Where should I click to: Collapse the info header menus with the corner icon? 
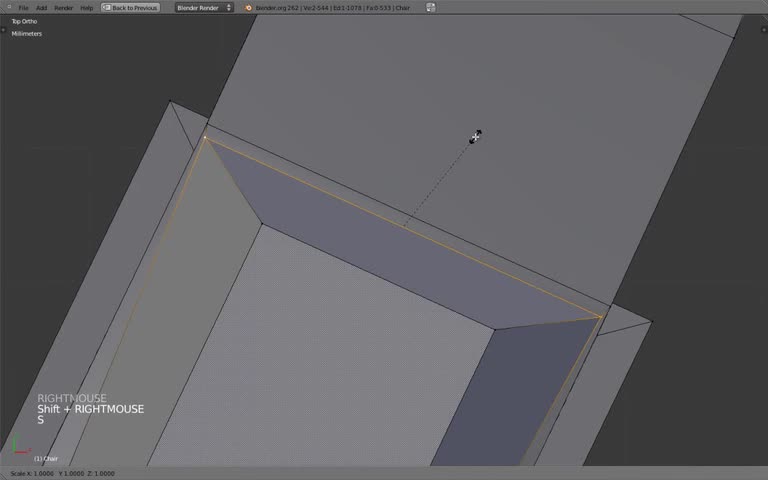tap(9, 7)
